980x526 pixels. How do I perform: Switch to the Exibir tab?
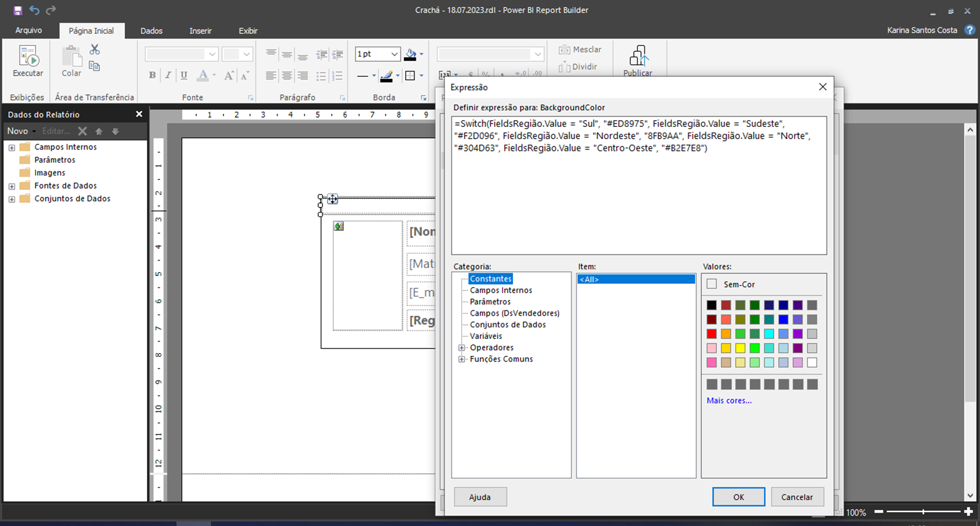click(248, 31)
